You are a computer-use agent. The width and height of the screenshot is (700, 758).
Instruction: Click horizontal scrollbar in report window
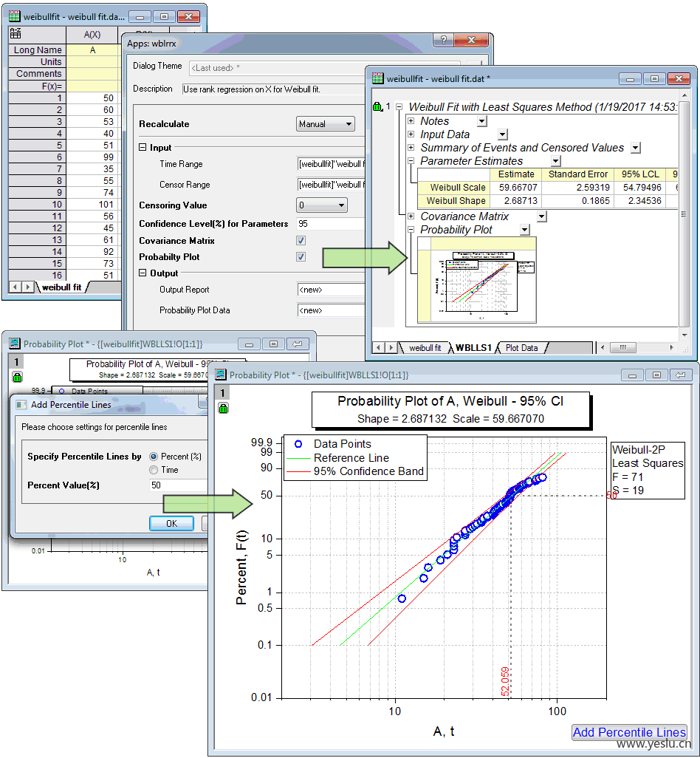636,347
